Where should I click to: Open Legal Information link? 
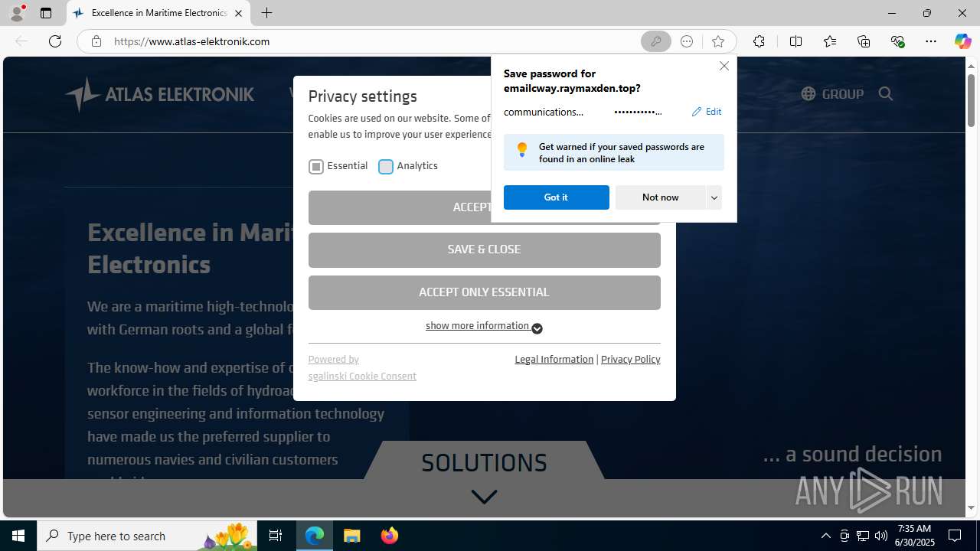click(554, 360)
